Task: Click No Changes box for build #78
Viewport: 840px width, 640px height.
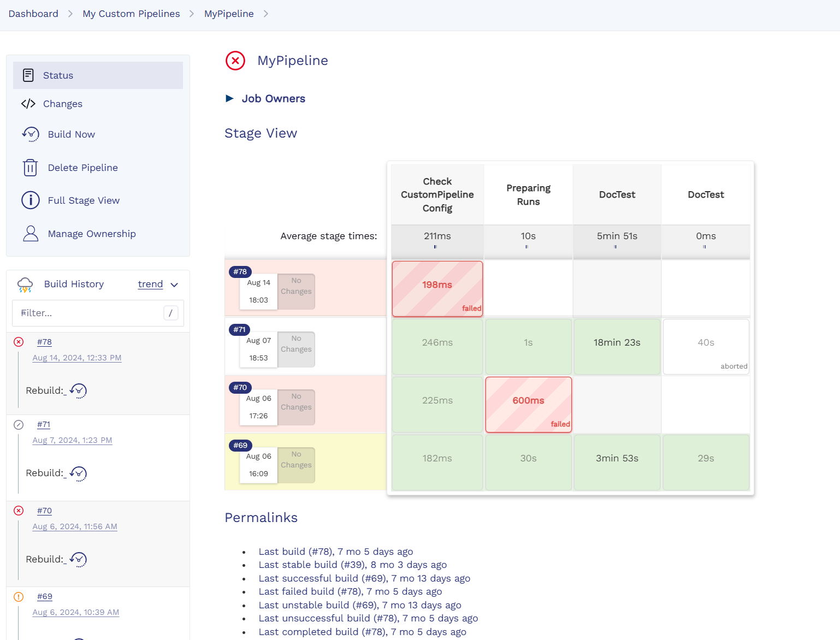Action: tap(296, 292)
